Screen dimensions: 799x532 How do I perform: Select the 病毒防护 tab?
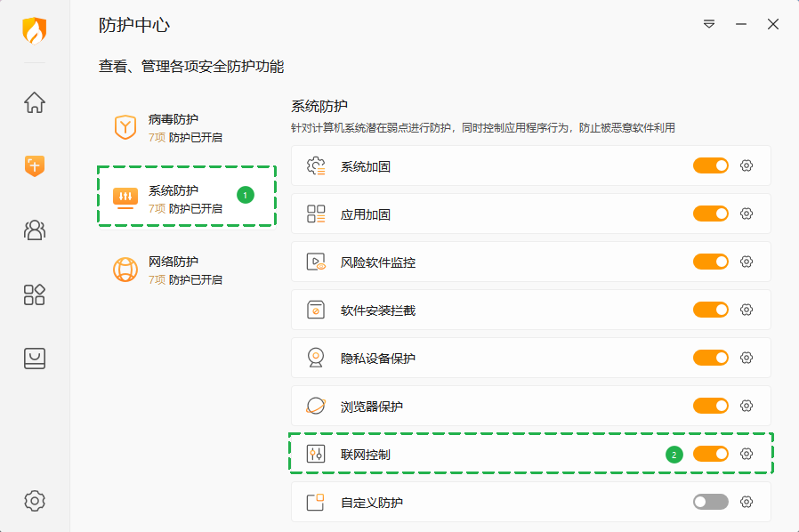tap(174, 127)
